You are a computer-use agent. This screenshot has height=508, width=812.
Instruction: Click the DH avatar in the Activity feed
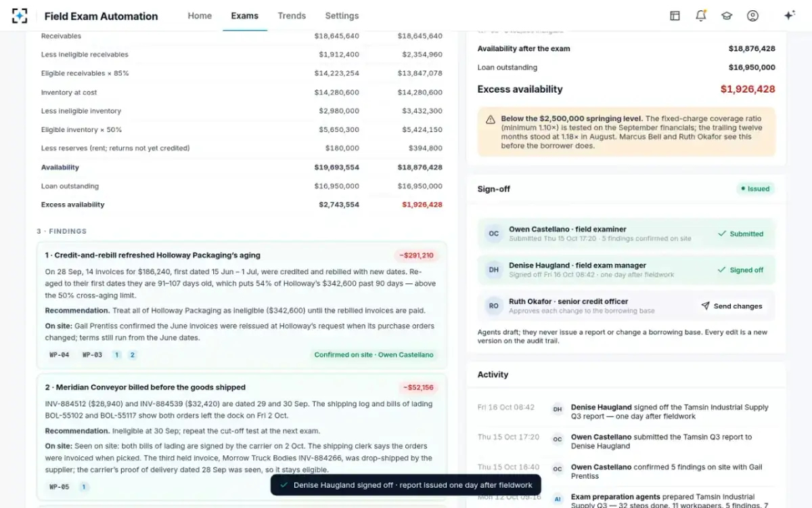(558, 408)
